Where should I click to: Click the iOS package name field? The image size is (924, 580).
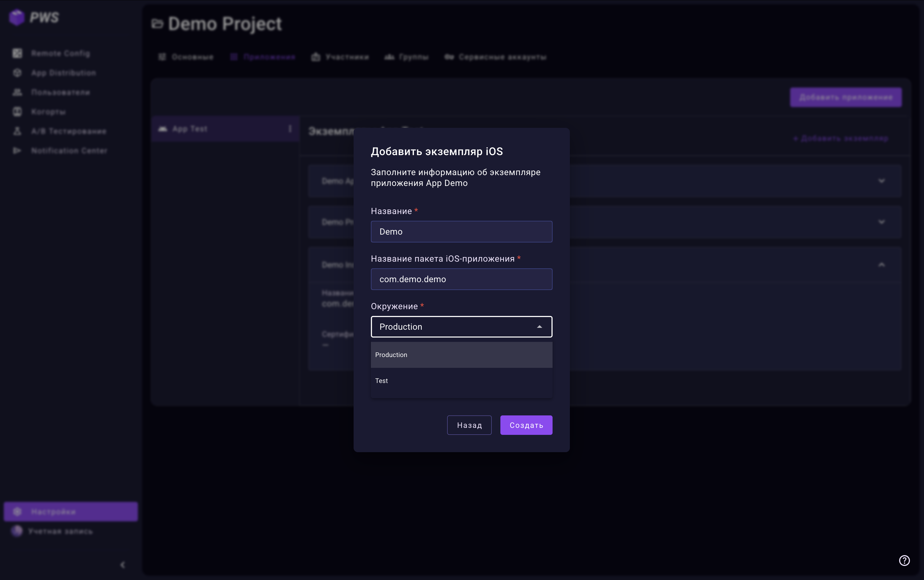click(461, 279)
